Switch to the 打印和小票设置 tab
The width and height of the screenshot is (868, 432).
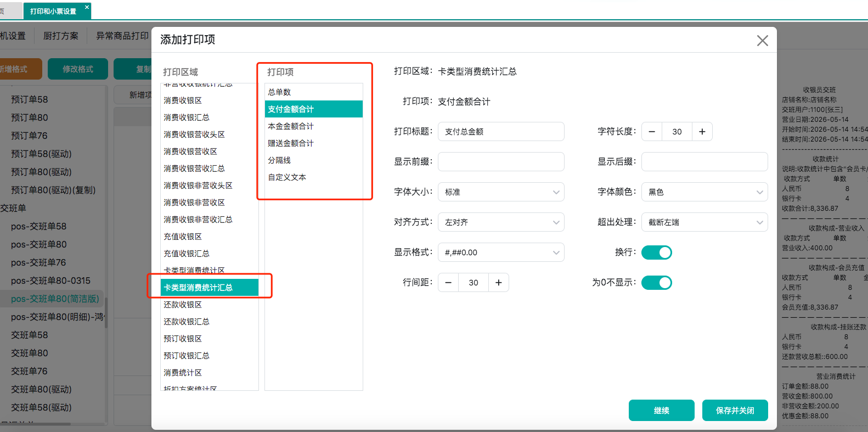(x=57, y=11)
